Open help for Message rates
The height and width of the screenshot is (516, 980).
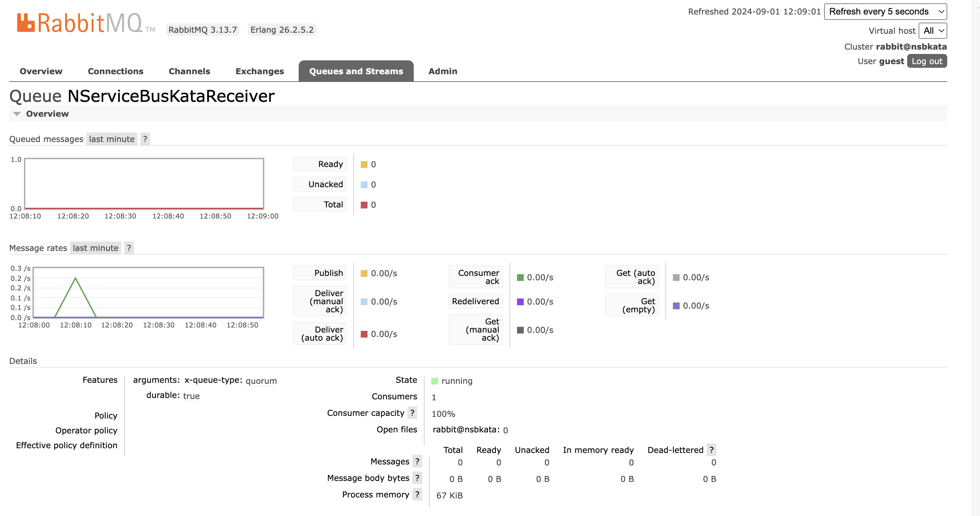click(129, 248)
